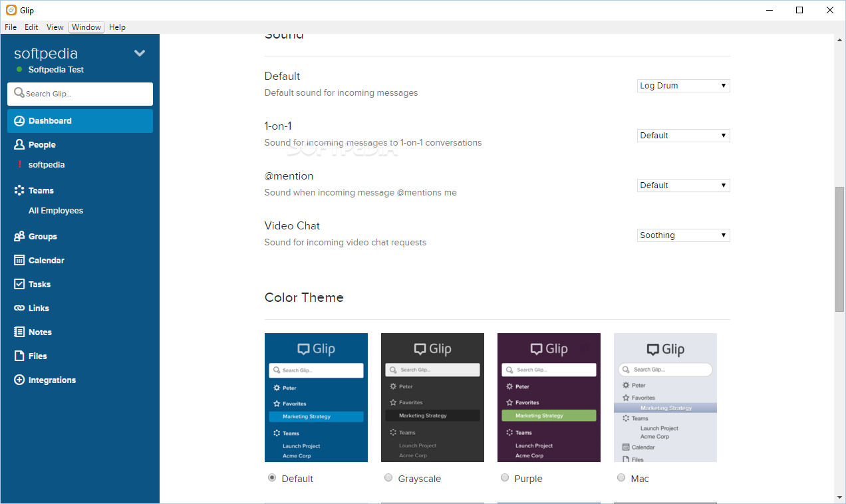Click the search magnifier icon in sidebar
846x504 pixels.
point(19,93)
